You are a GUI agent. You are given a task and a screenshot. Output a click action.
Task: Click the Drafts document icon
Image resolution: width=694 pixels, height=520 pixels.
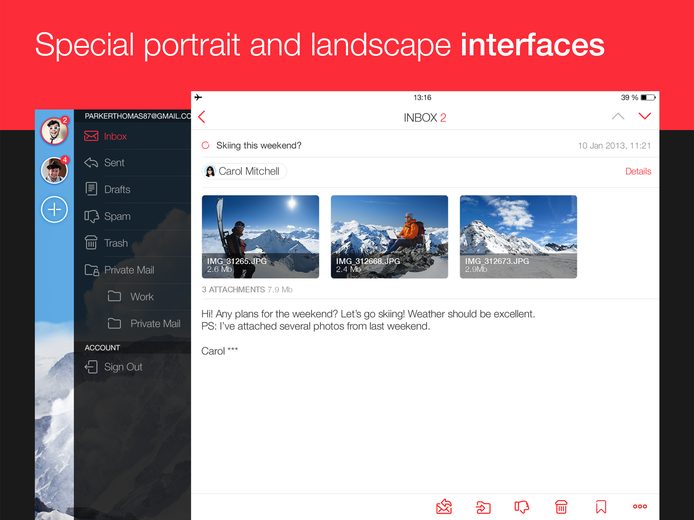(91, 189)
